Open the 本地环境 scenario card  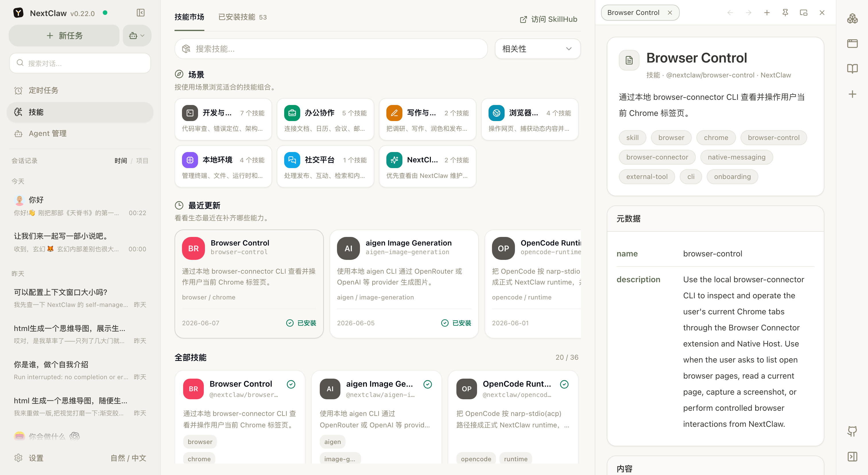223,166
